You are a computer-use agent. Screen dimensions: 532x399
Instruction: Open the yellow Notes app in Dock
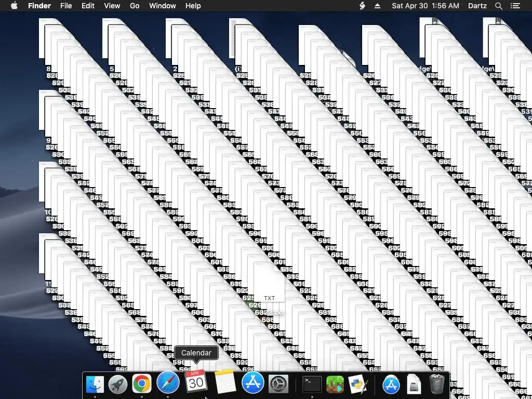click(224, 382)
